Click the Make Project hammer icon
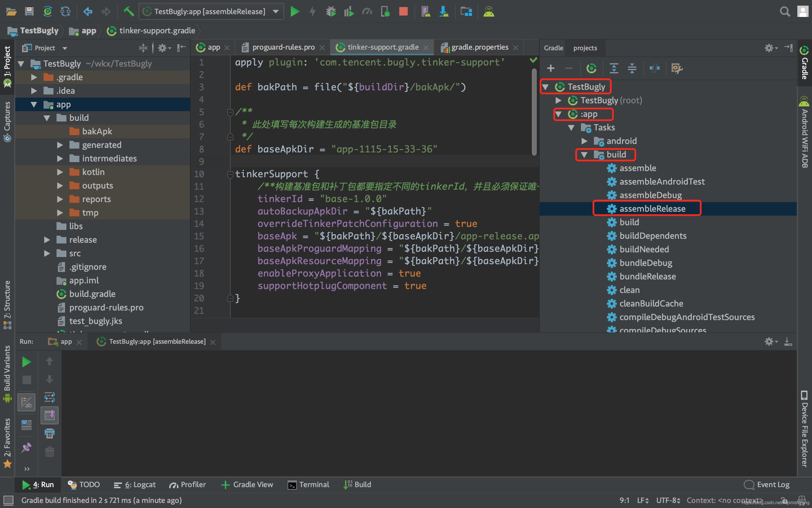The image size is (812, 508). (x=129, y=12)
